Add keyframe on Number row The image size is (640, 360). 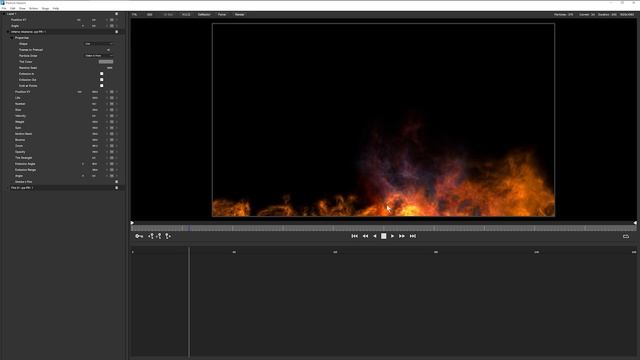(111, 104)
